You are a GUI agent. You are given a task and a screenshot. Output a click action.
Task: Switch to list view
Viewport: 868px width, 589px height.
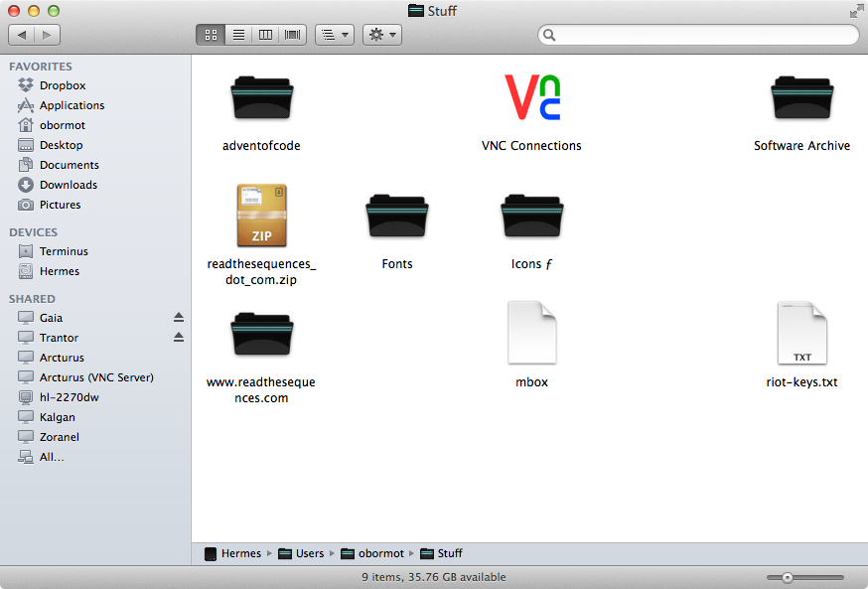click(x=238, y=35)
